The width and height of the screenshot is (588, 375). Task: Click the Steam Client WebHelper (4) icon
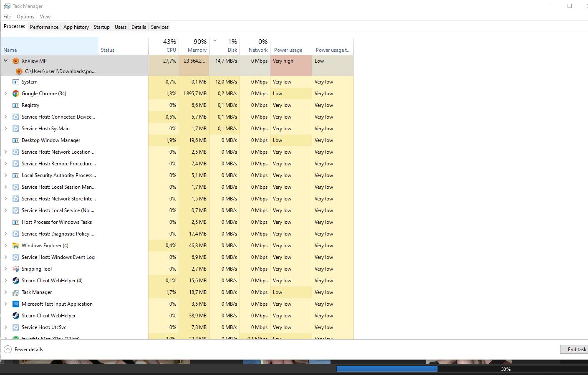tap(16, 281)
